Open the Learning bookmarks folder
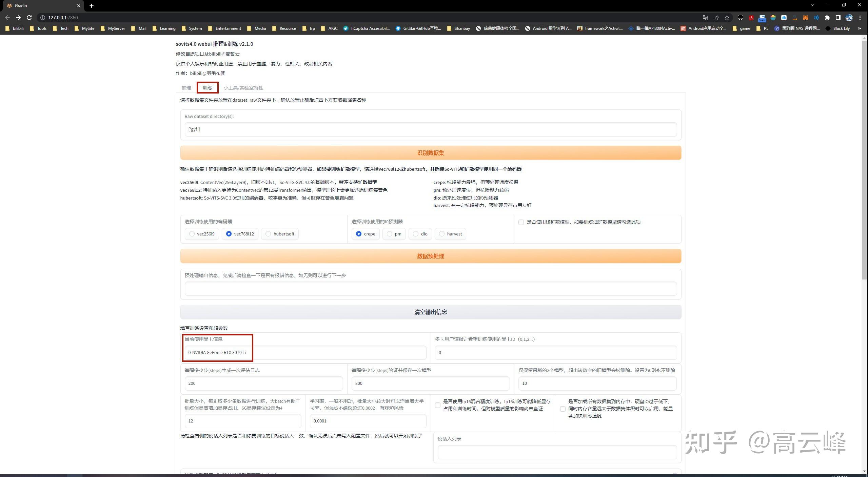 click(x=164, y=28)
